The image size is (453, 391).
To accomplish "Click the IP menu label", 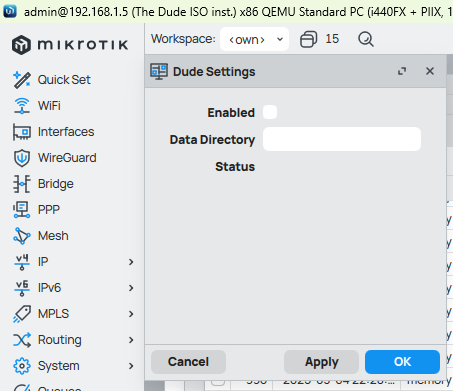I will pos(43,262).
